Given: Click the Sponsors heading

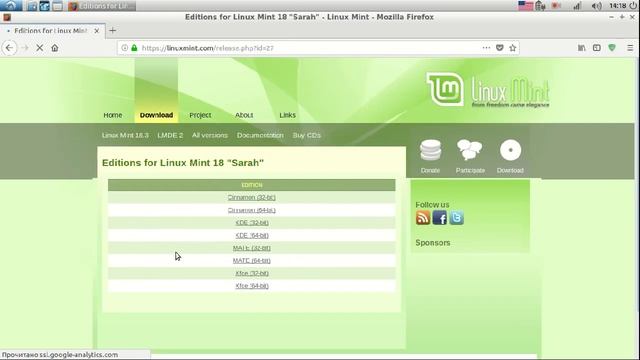Looking at the screenshot, I should pyautogui.click(x=433, y=243).
